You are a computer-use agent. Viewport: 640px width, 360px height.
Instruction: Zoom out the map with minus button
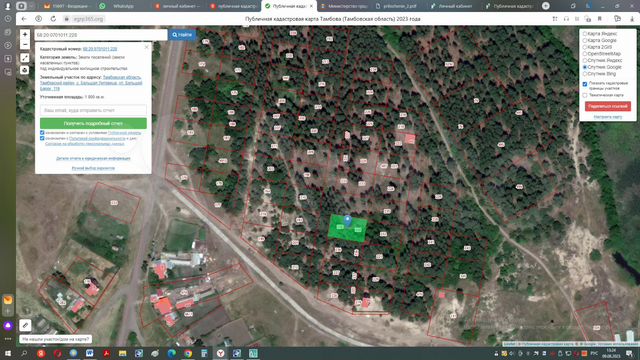coord(25,44)
